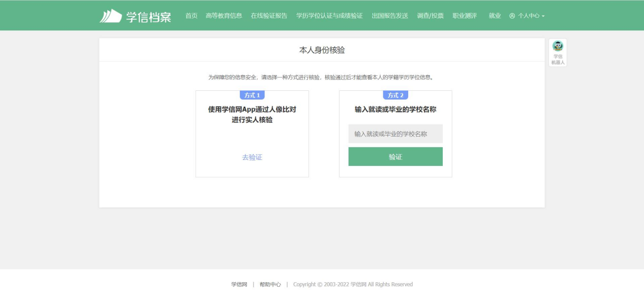
Task: Click the 方式 1 badge label
Action: [252, 95]
